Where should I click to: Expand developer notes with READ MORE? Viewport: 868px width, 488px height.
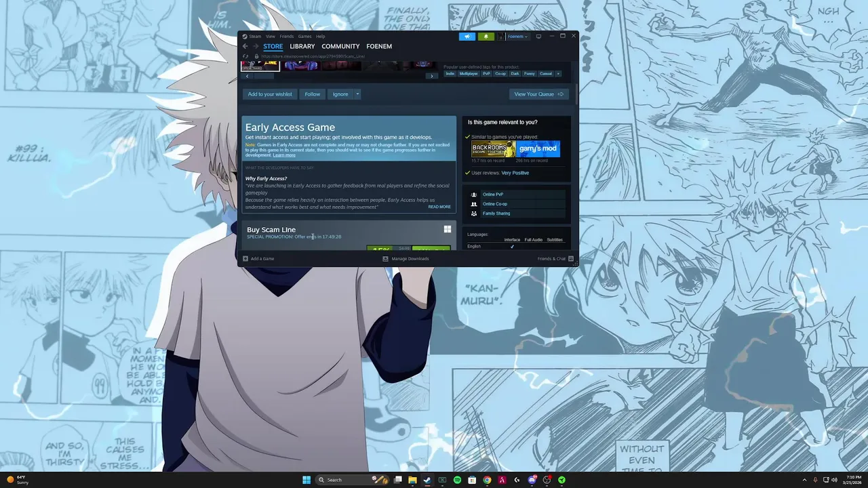[439, 207]
